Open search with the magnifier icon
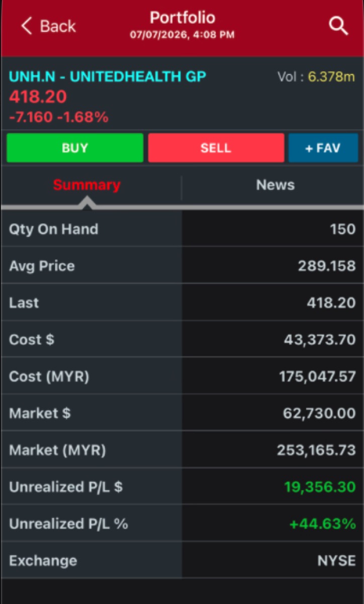Viewport: 364px width, 604px height. [x=338, y=26]
